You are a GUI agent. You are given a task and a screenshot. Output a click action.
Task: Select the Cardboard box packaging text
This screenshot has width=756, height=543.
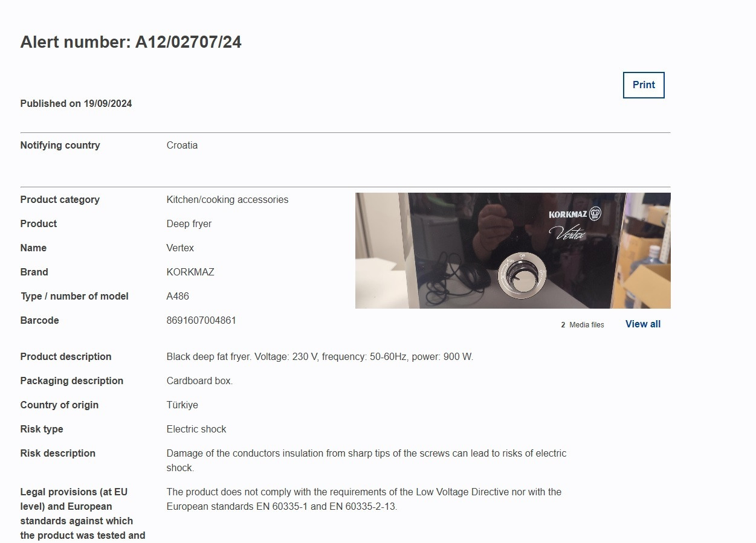(199, 381)
